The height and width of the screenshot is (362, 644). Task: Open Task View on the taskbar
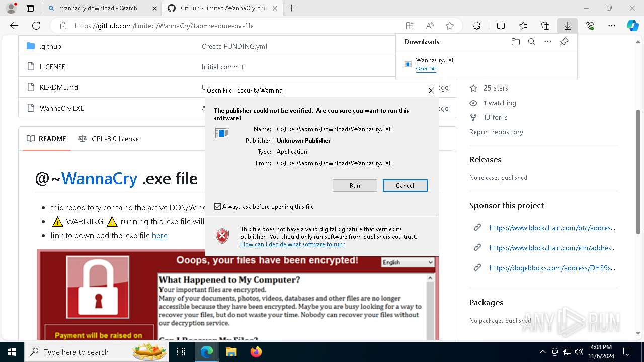tap(181, 352)
